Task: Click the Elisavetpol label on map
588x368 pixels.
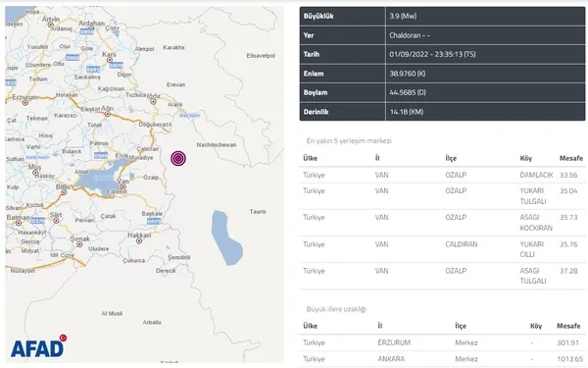Action: coord(261,56)
